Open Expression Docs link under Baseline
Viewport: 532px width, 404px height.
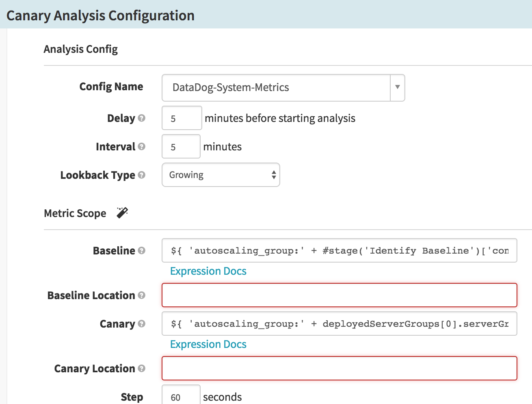(208, 271)
